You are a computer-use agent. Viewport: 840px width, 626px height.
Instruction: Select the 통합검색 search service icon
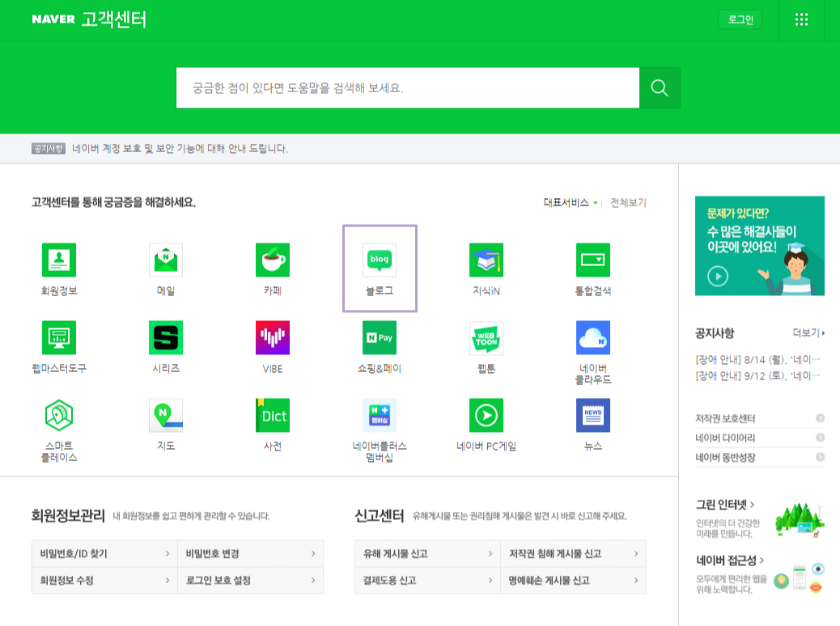coord(593,260)
